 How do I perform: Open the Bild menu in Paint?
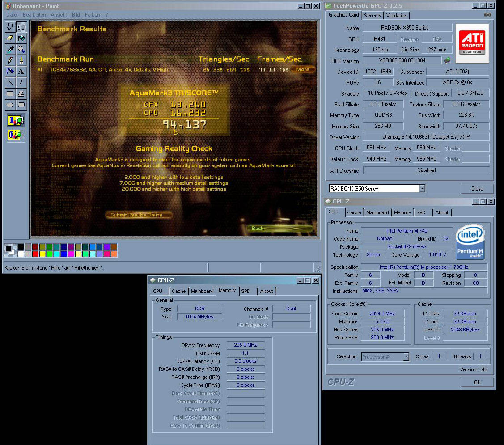[x=76, y=15]
